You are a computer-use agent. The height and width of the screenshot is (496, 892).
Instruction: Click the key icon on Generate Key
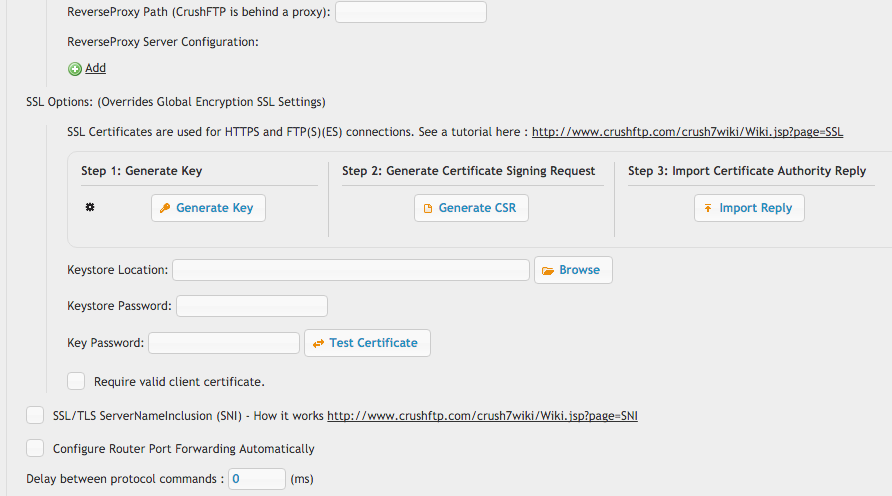(x=165, y=208)
